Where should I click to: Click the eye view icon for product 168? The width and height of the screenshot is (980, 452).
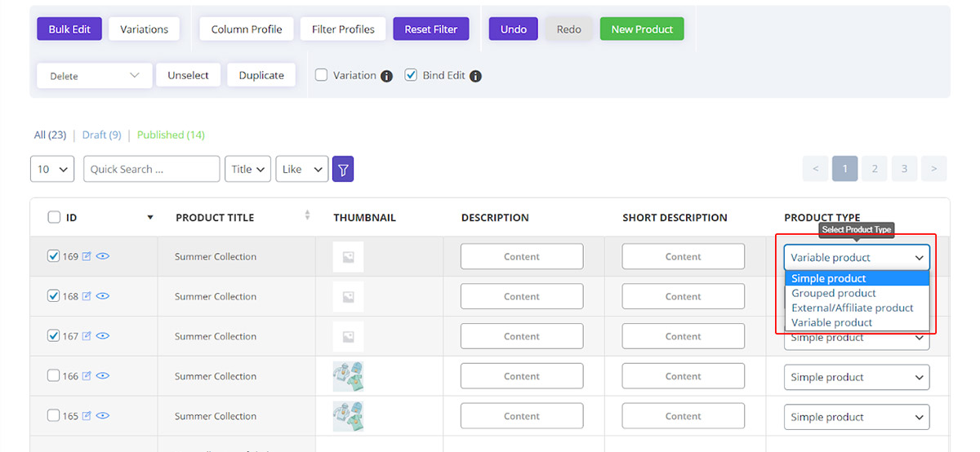point(103,296)
